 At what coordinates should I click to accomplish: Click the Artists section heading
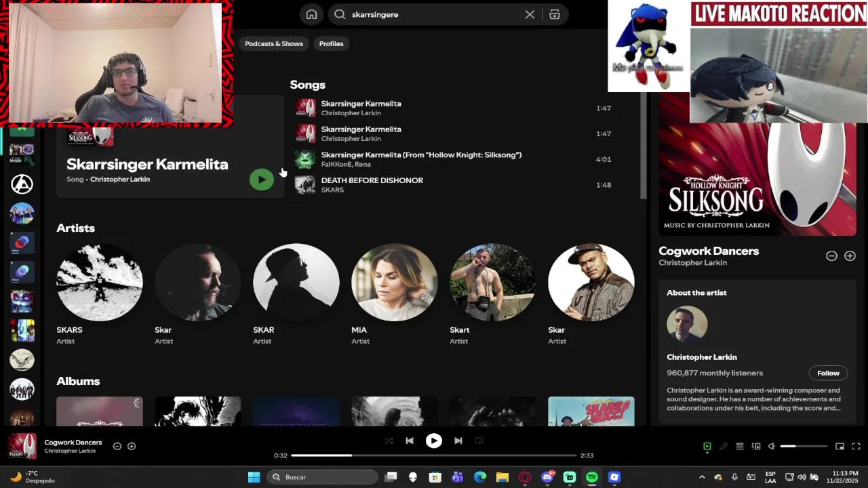[76, 228]
